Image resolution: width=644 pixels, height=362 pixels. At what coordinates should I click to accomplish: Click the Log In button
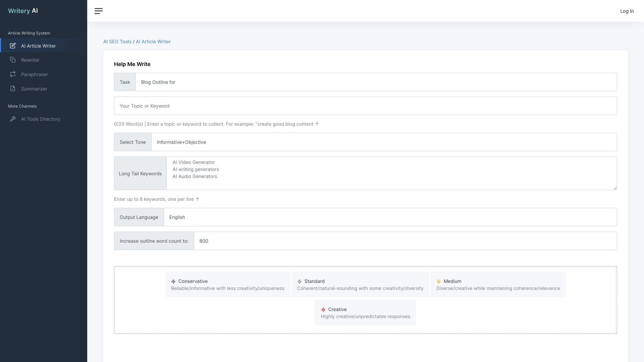(x=627, y=11)
